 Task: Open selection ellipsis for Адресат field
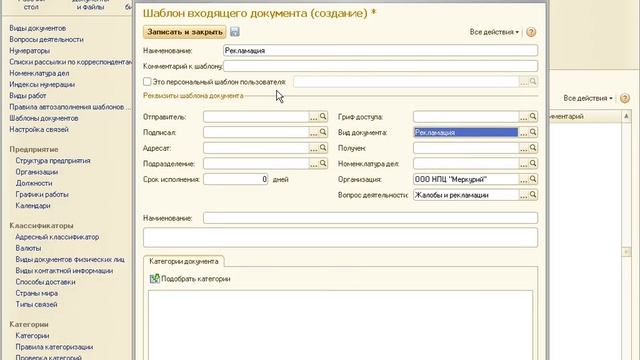point(313,148)
